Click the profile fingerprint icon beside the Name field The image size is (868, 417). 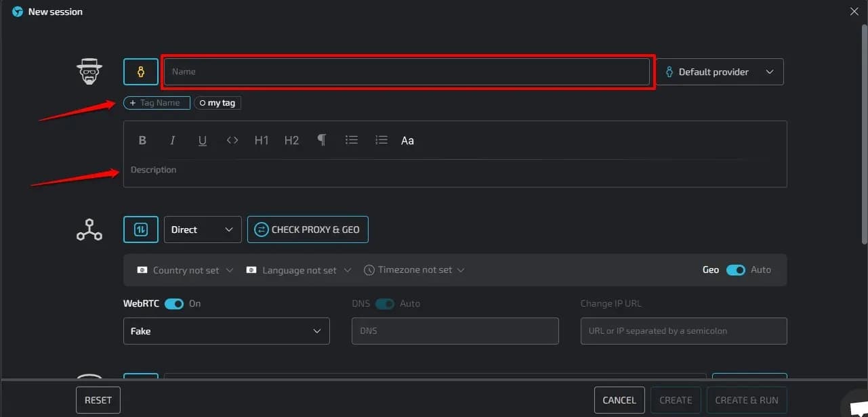(140, 71)
